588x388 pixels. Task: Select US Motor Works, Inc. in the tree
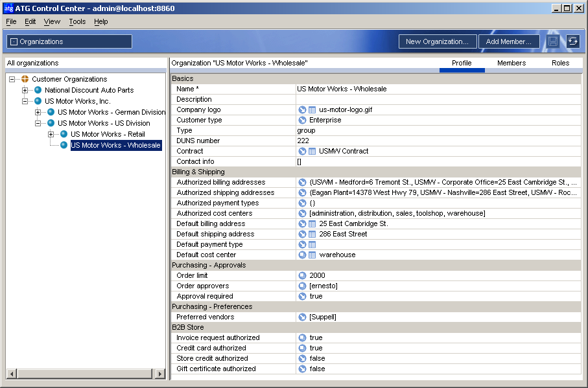pyautogui.click(x=77, y=101)
